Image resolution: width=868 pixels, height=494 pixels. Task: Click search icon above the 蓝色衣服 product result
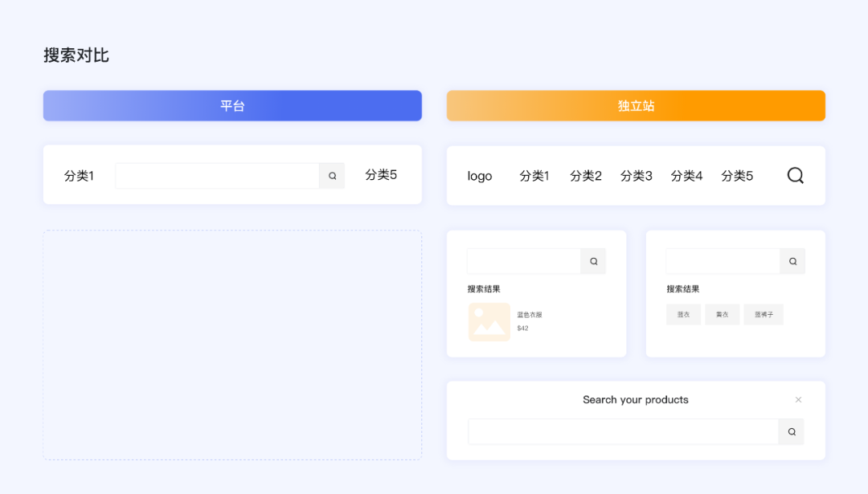[x=593, y=261]
